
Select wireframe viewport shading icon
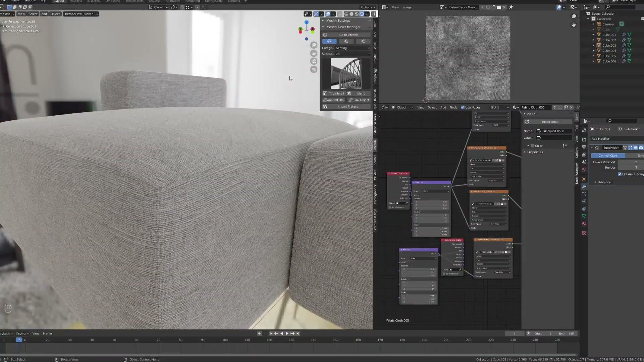[346, 14]
